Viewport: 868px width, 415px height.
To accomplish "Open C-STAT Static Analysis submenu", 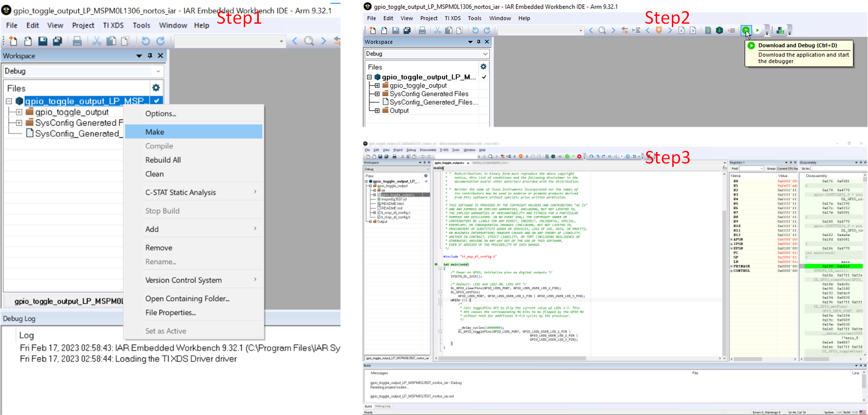I will (194, 192).
